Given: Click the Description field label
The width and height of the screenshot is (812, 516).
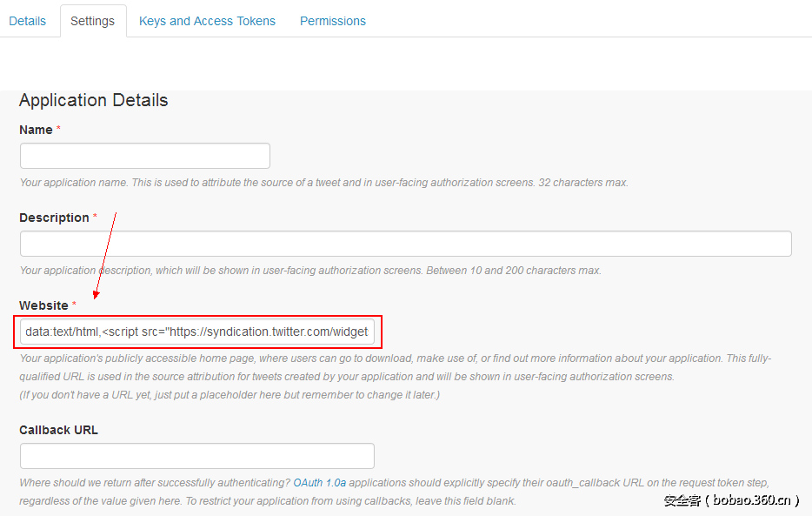Looking at the screenshot, I should [54, 218].
